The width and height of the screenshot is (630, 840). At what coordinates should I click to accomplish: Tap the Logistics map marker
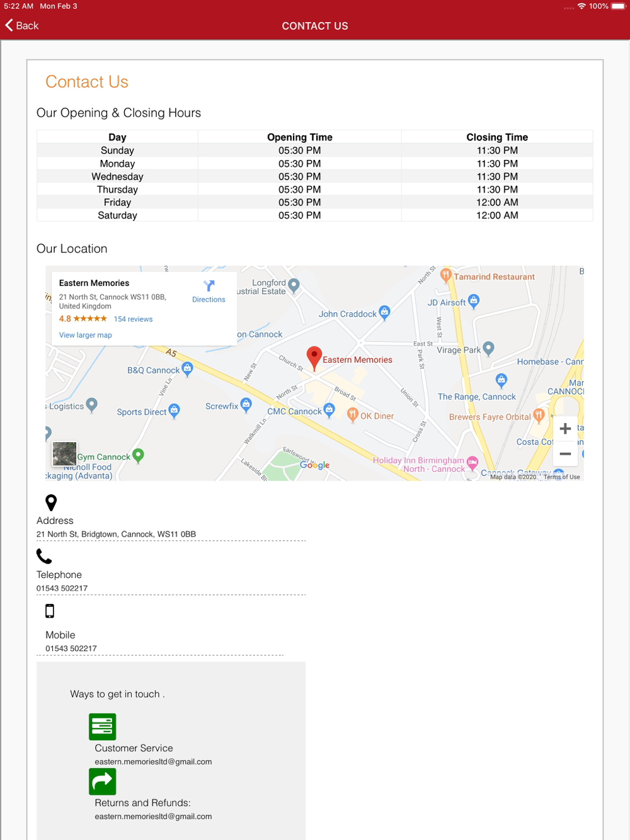[x=92, y=404]
